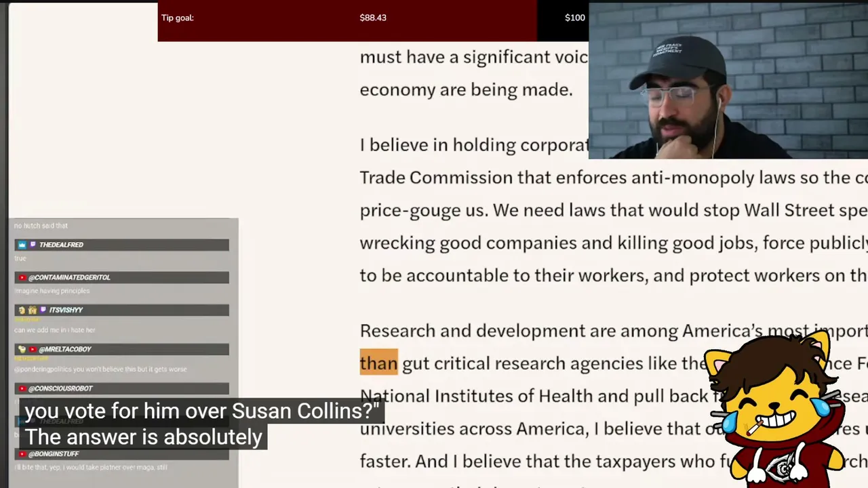Click the line "to be accountable to their workers"

coord(614,275)
